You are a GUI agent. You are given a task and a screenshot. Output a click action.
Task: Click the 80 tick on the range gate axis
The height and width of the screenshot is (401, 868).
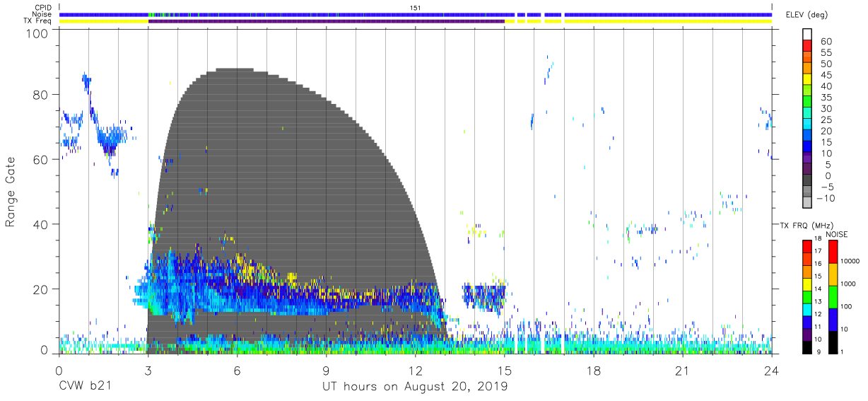coord(41,95)
